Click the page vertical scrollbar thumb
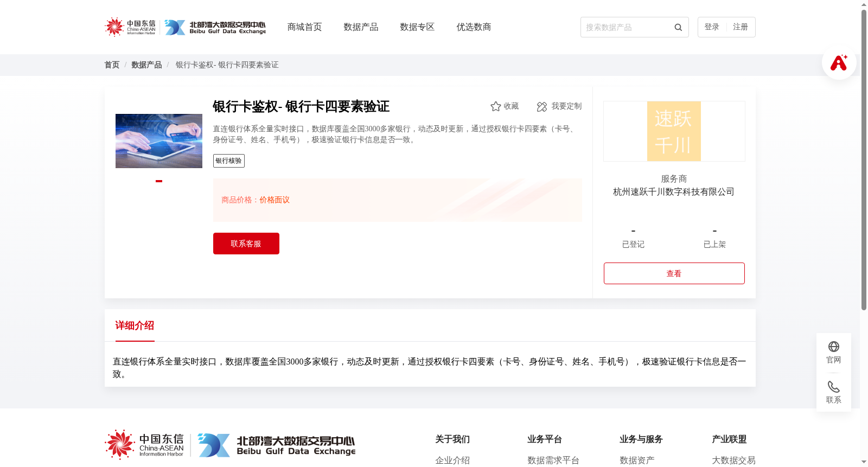The height and width of the screenshot is (467, 868). 864,160
